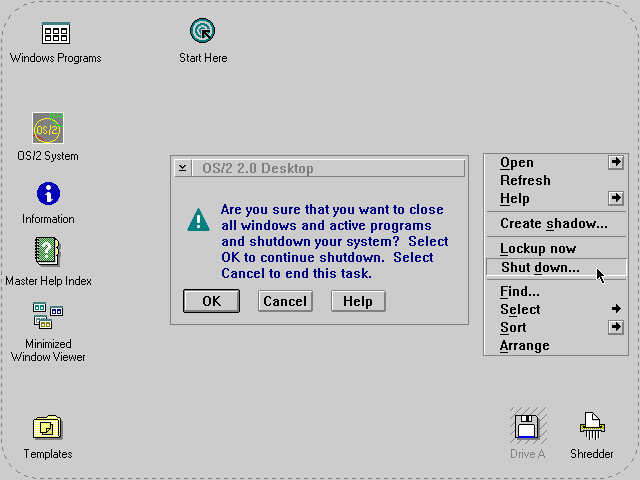640x480 pixels.
Task: Choose Refresh from the context menu
Action: [x=556, y=180]
